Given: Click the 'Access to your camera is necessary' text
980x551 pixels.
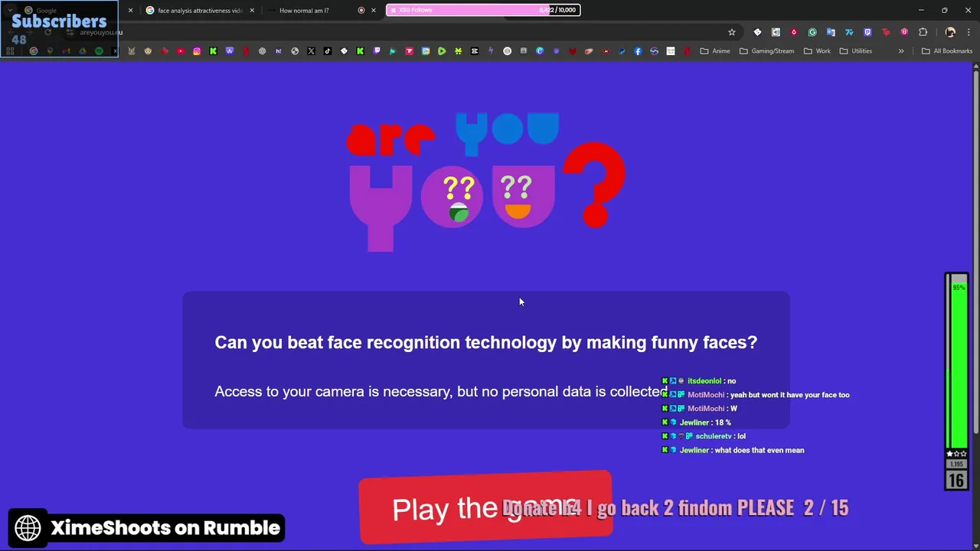Looking at the screenshot, I should point(441,391).
